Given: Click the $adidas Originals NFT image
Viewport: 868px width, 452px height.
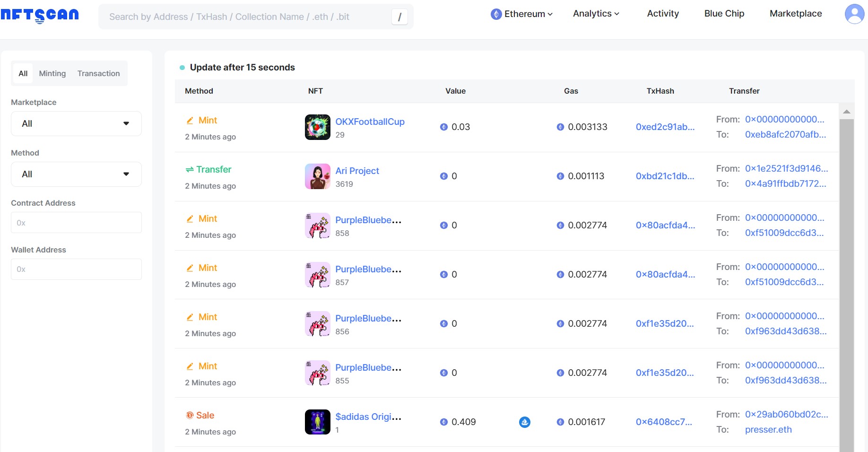Looking at the screenshot, I should coord(317,422).
